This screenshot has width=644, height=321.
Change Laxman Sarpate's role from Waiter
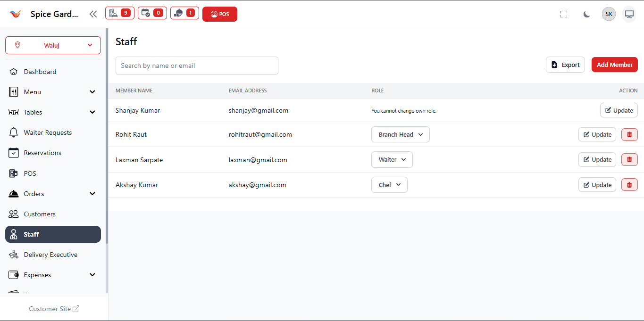point(392,159)
